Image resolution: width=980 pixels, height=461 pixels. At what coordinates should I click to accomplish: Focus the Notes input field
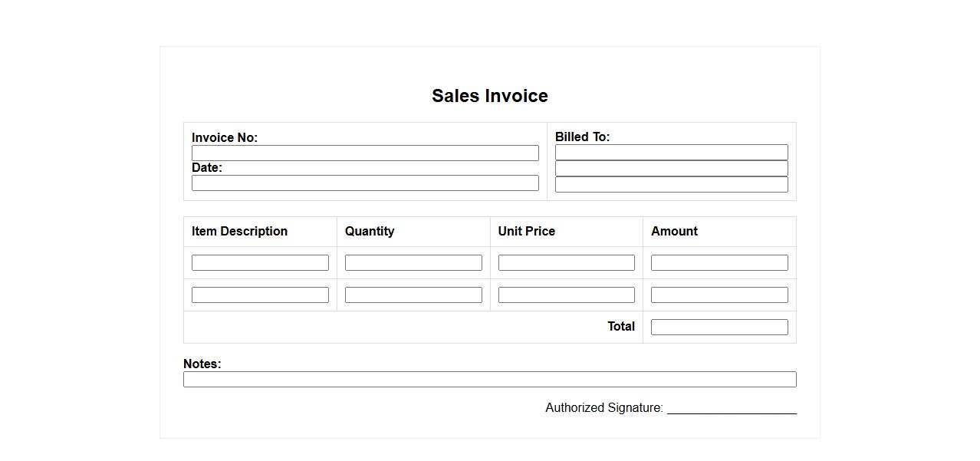coord(489,380)
